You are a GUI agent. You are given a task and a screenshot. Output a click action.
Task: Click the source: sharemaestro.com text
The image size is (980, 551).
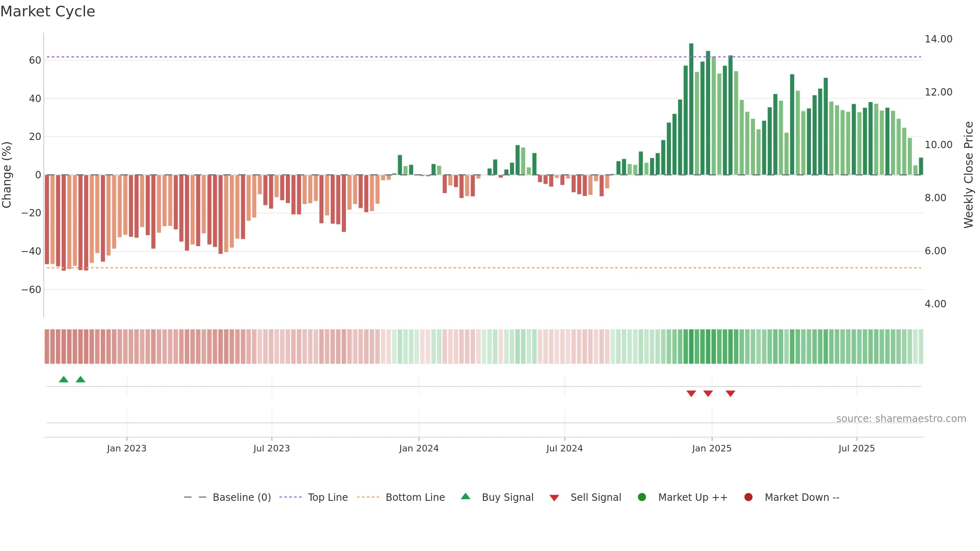pyautogui.click(x=901, y=418)
